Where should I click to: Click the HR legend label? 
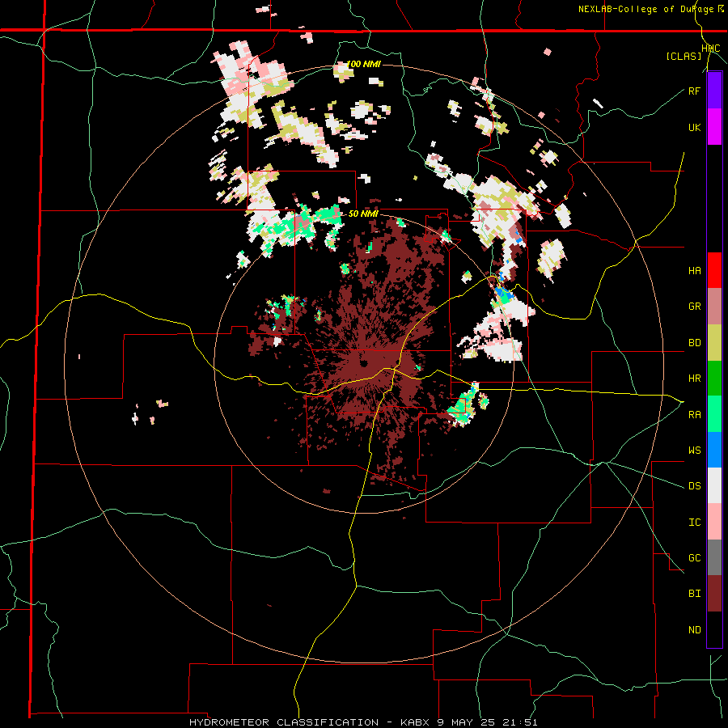[x=694, y=379]
